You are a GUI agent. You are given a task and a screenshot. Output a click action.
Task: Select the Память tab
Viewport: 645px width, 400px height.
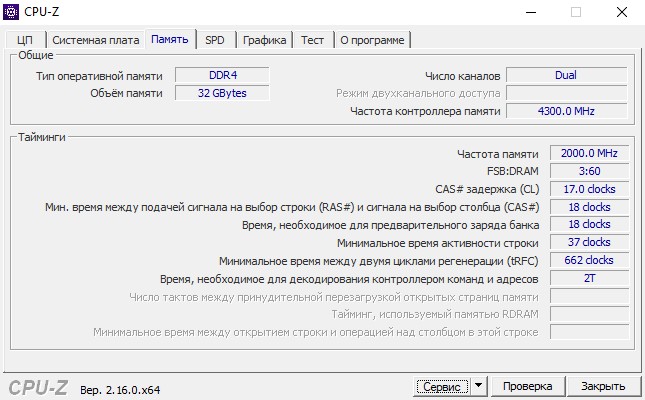(x=170, y=39)
